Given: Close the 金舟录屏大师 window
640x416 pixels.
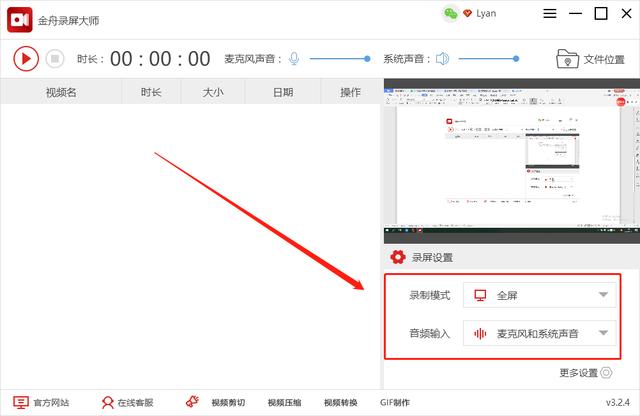Looking at the screenshot, I should (x=627, y=13).
